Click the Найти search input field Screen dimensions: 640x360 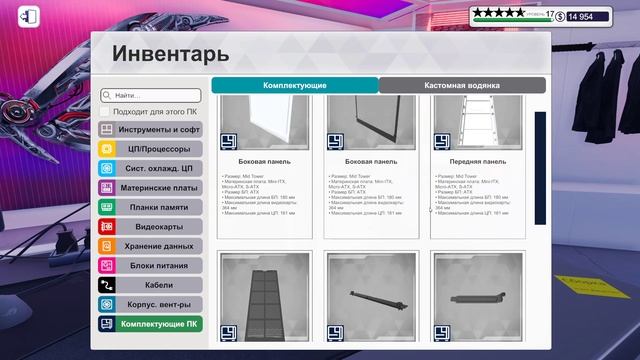coord(151,95)
